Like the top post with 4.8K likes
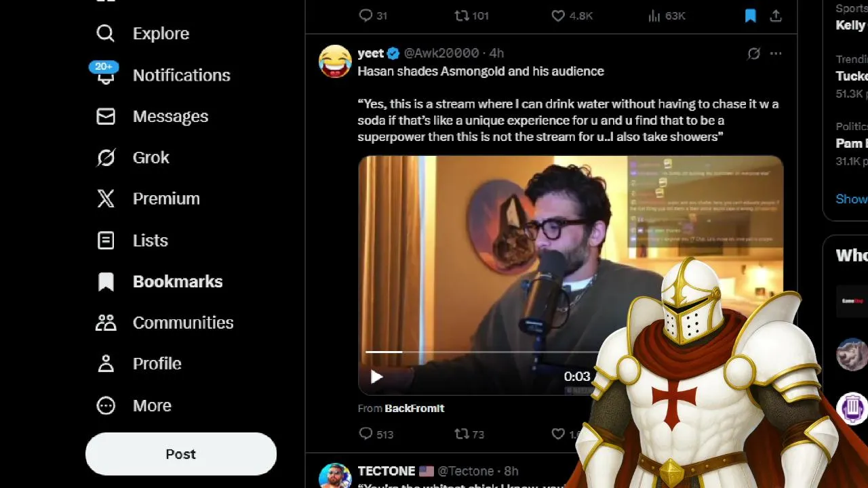868x488 pixels. click(558, 16)
